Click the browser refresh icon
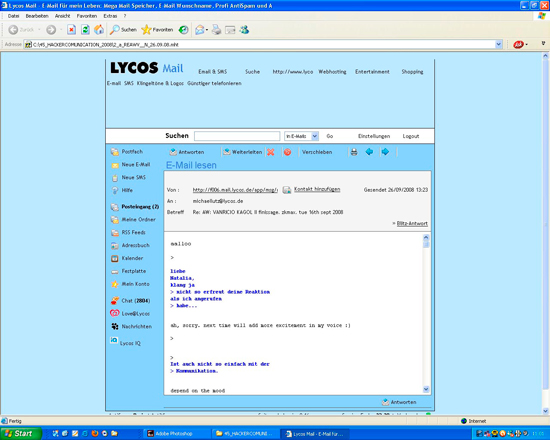Image resolution: width=550 pixels, height=440 pixels. coord(85,30)
